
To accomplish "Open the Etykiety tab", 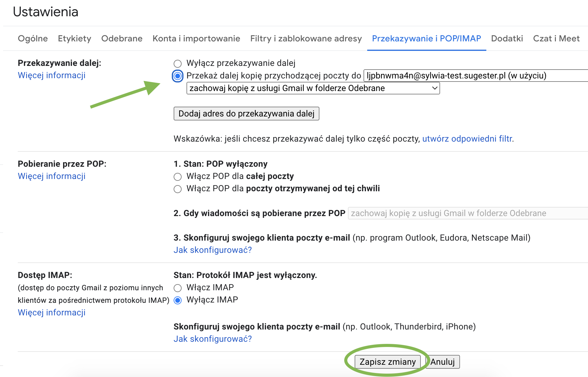I will click(x=74, y=39).
